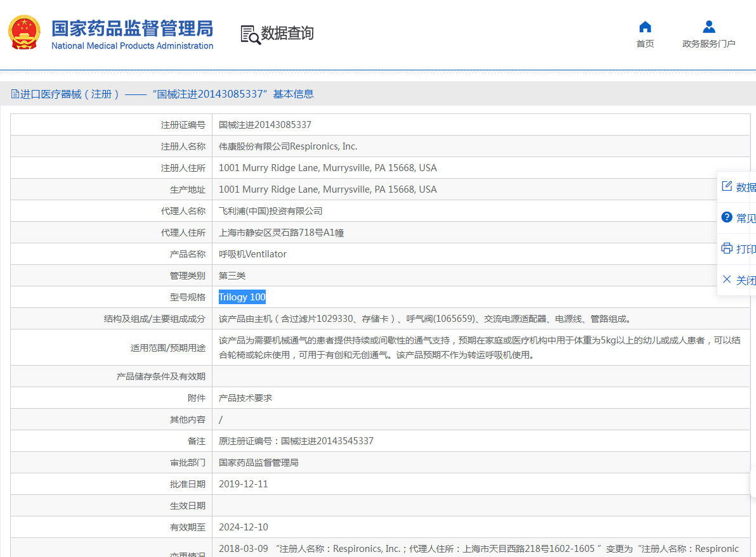Click approval date 2019-12-11
Screen dimensions: 756x557
(244, 484)
